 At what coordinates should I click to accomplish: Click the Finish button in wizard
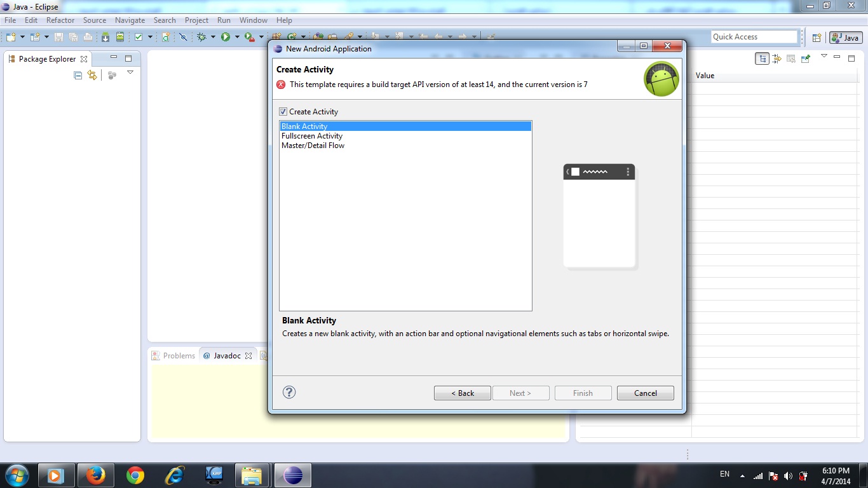point(583,393)
